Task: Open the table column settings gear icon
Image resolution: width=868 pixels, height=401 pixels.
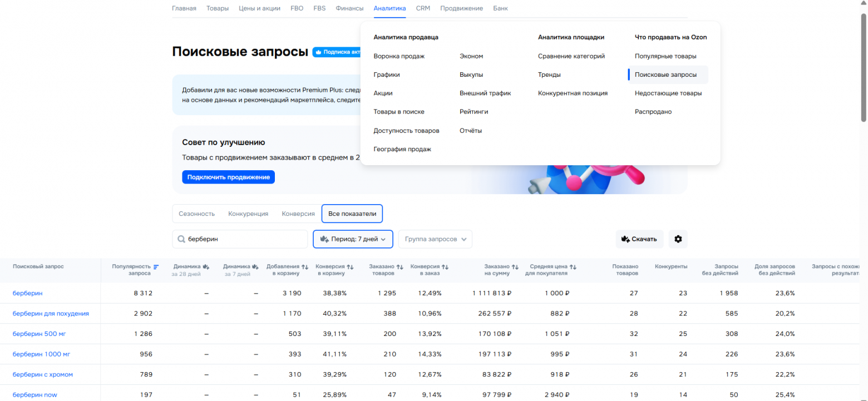Action: (x=678, y=239)
